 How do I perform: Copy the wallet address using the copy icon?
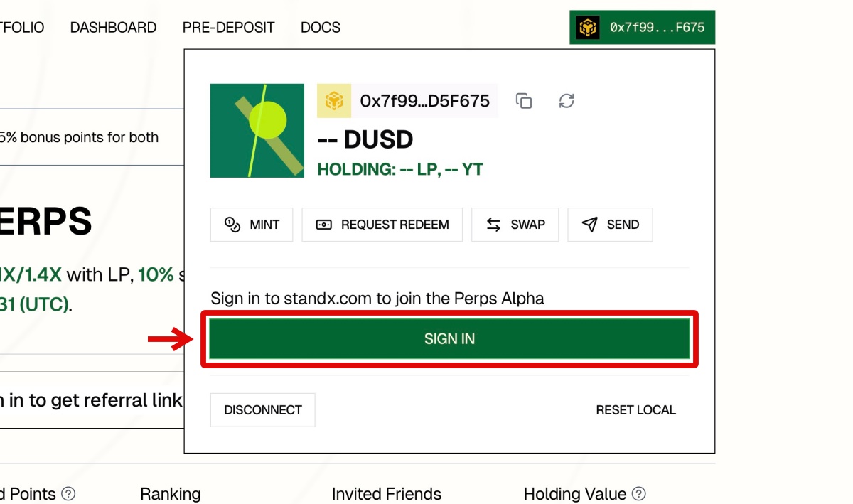pos(524,101)
